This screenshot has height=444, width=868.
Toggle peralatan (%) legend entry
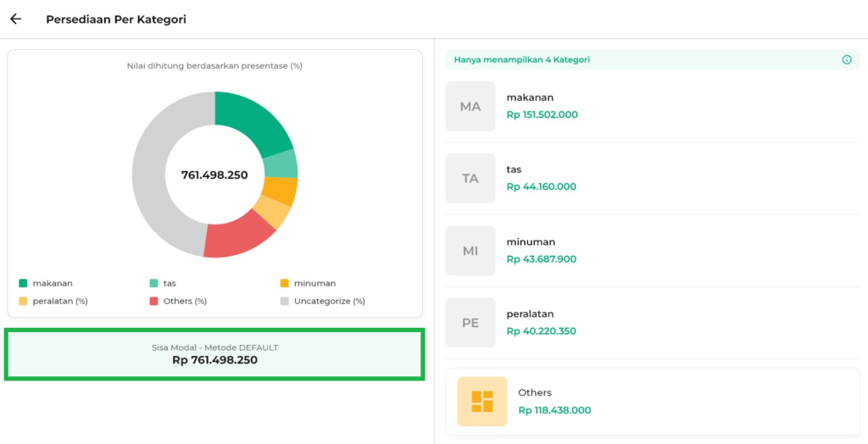[53, 301]
